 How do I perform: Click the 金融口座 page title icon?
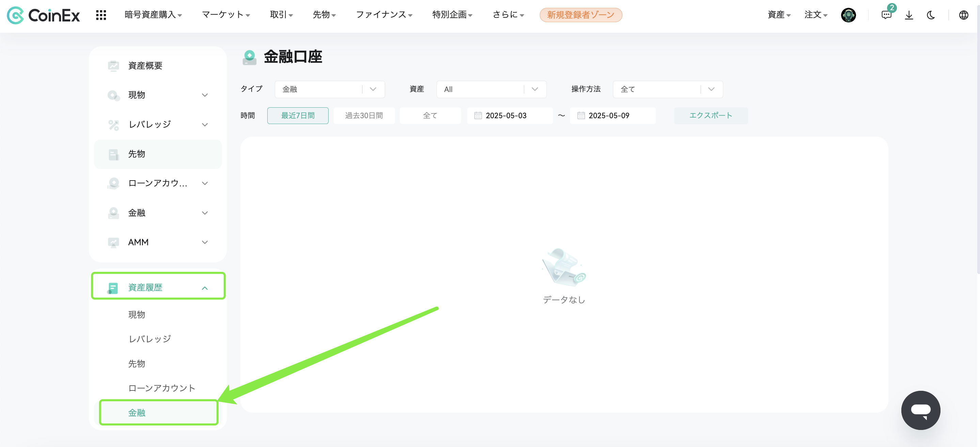point(250,57)
